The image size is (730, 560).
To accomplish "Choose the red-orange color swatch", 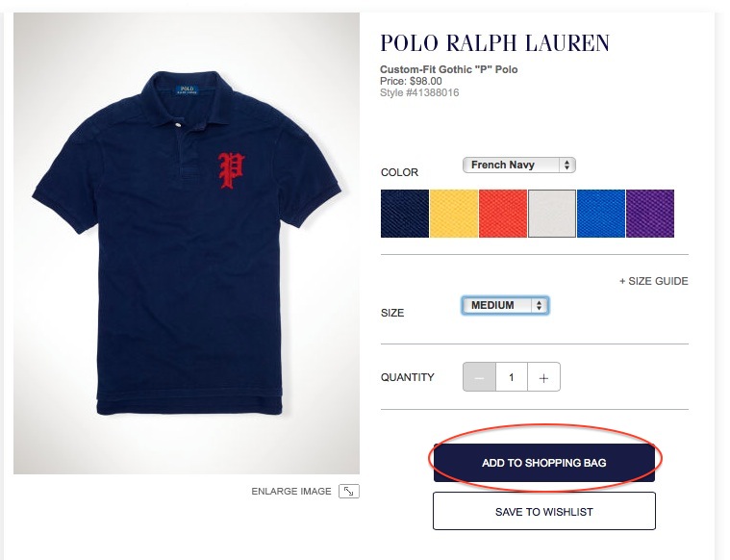I will pyautogui.click(x=503, y=214).
